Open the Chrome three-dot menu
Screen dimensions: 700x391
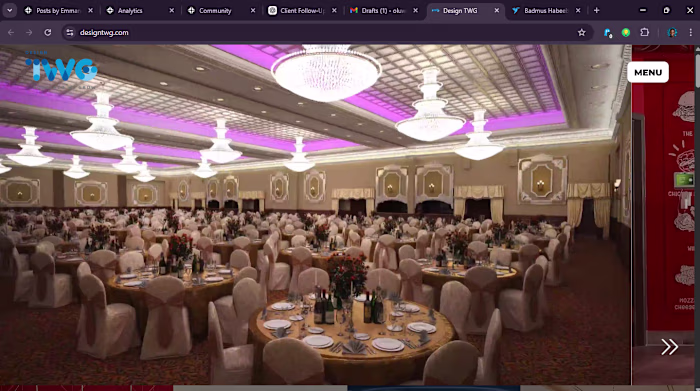click(690, 33)
